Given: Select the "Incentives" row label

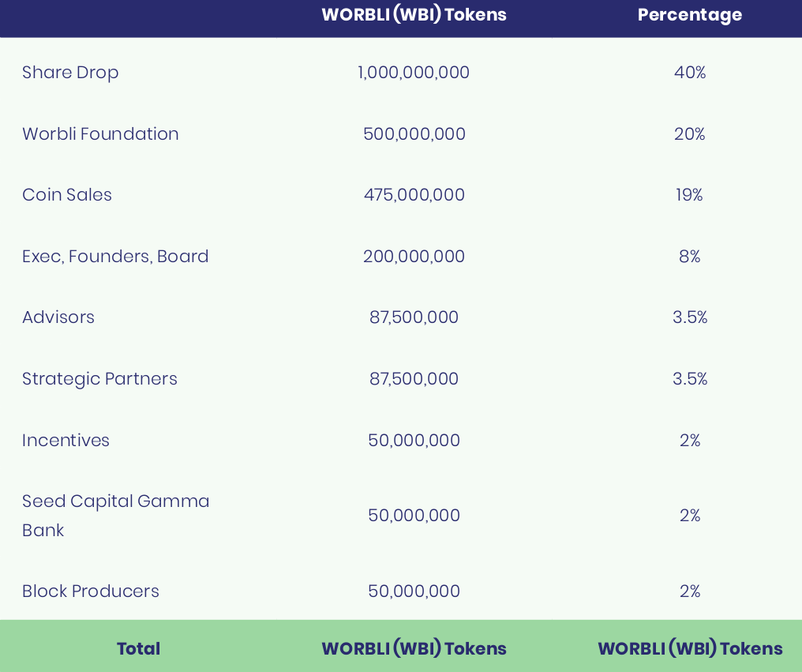Looking at the screenshot, I should [x=66, y=440].
